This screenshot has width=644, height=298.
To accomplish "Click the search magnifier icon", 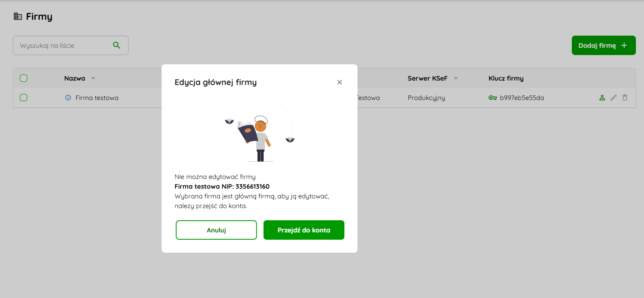I will 116,45.
